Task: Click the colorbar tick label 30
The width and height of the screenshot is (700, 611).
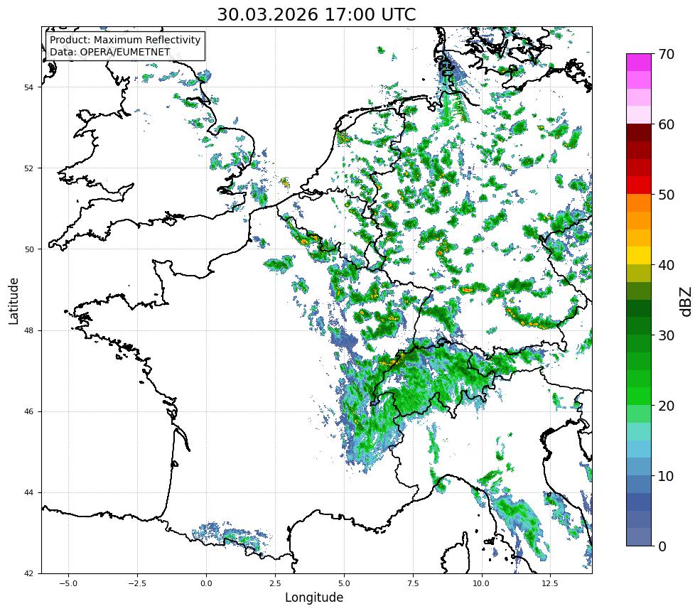Action: [x=666, y=335]
